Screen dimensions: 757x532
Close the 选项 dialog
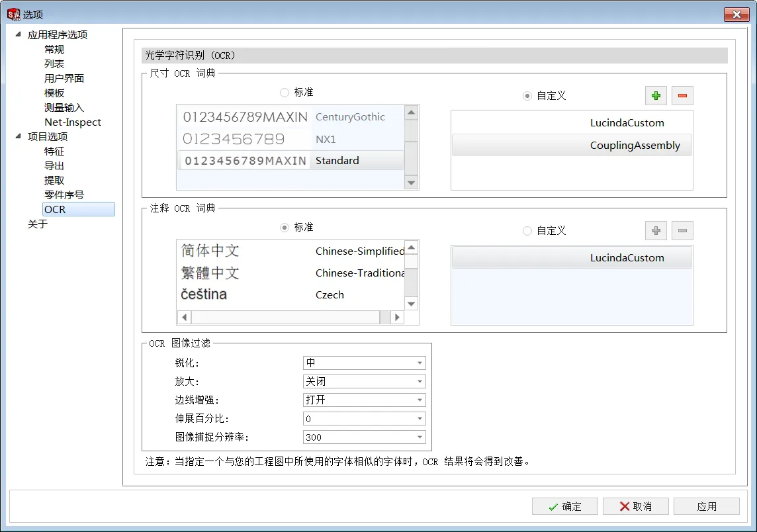(x=736, y=15)
